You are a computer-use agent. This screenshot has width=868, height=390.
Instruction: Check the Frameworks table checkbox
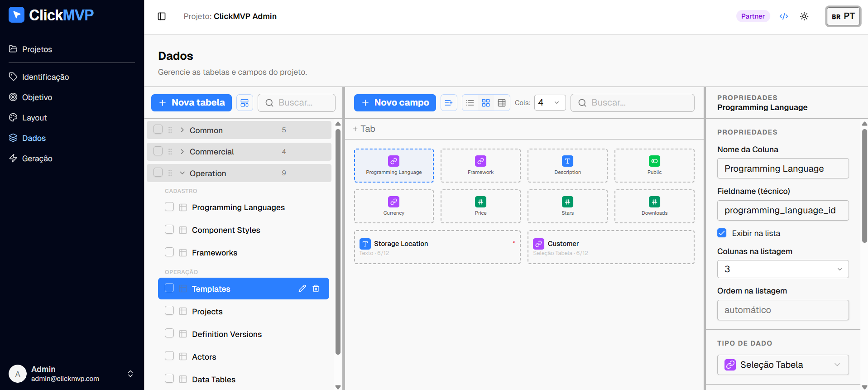pyautogui.click(x=169, y=252)
